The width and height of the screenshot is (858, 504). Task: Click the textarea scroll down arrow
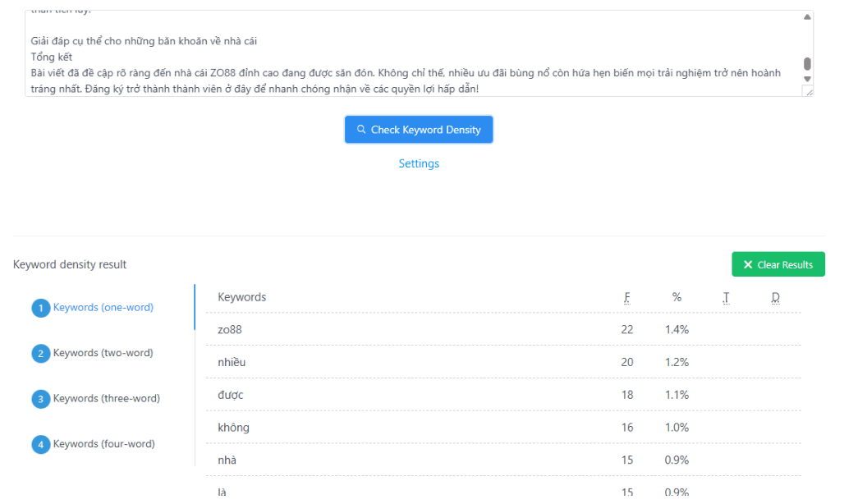click(x=807, y=79)
